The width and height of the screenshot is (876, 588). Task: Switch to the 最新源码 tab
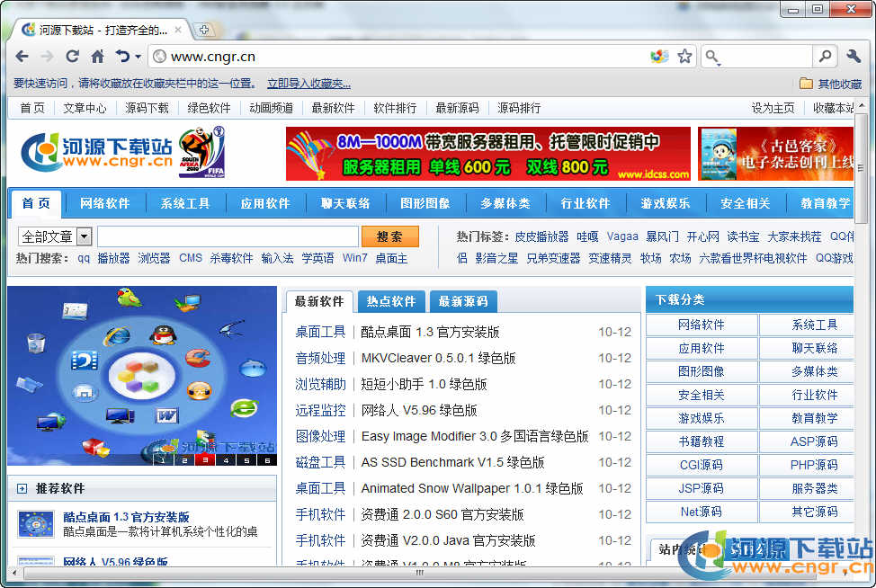pos(463,301)
